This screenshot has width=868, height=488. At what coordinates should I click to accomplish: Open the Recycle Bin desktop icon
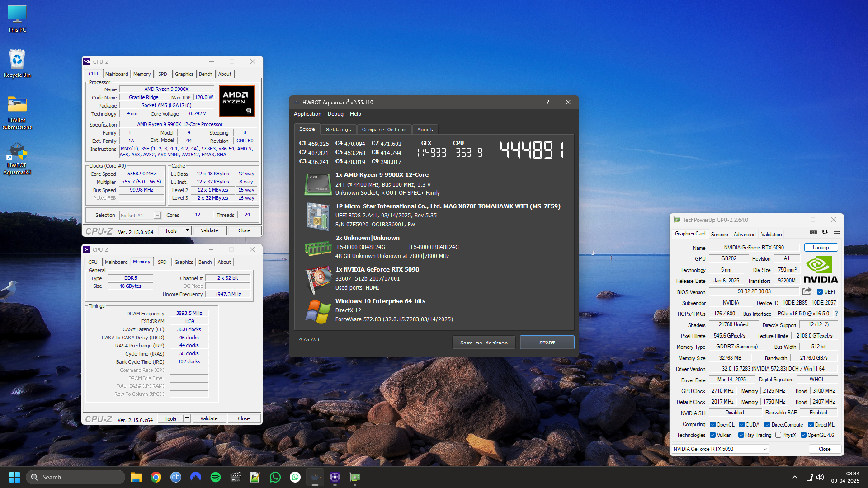(x=17, y=63)
